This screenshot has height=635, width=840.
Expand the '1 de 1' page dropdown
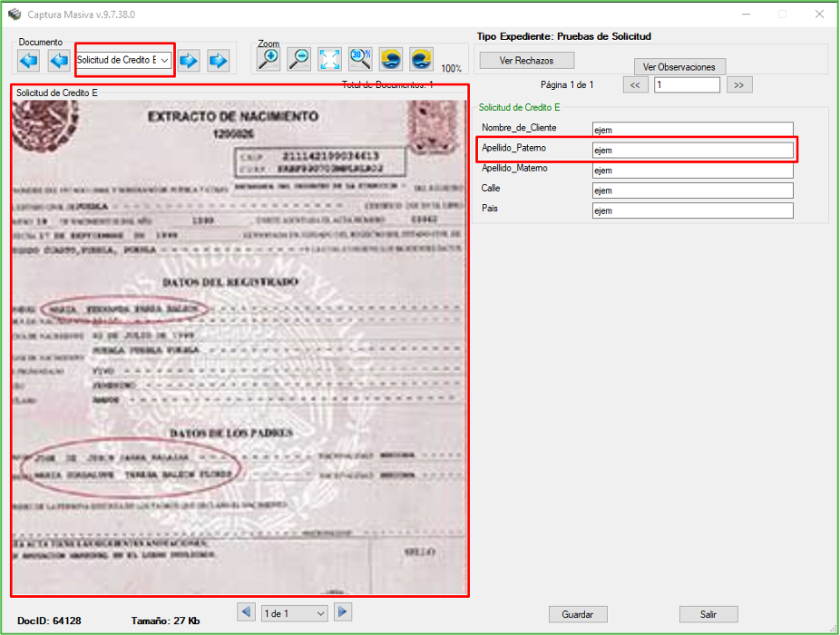pos(294,614)
